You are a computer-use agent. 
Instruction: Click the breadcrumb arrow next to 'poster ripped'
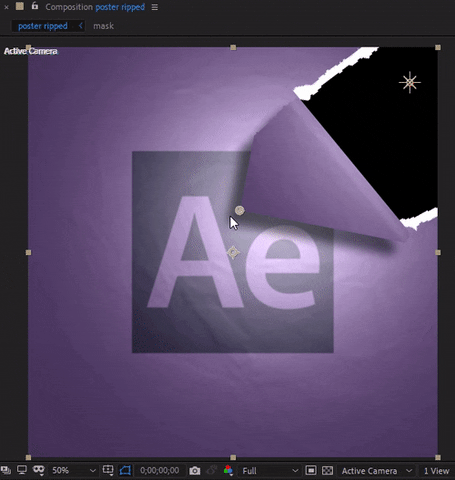point(81,26)
